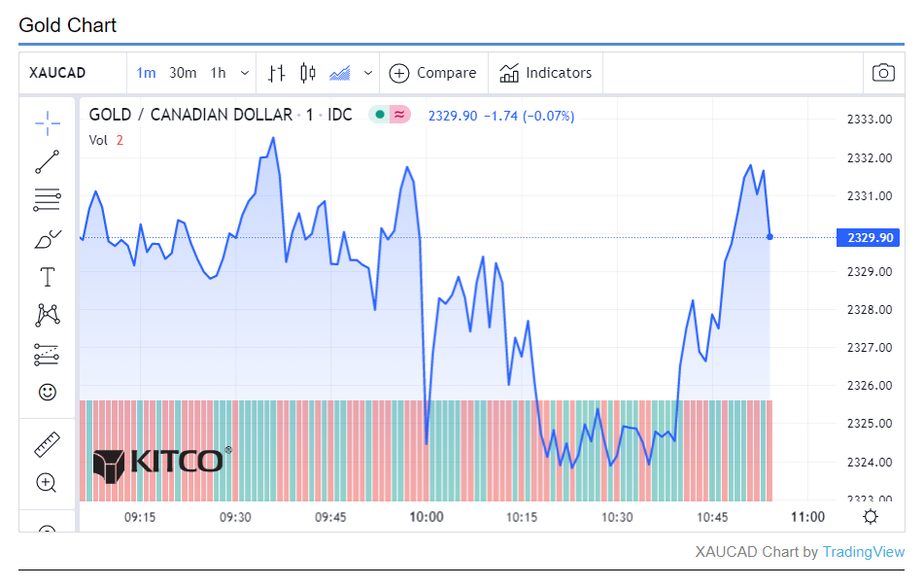Activate the zoom in tool
The image size is (924, 587).
[x=47, y=482]
